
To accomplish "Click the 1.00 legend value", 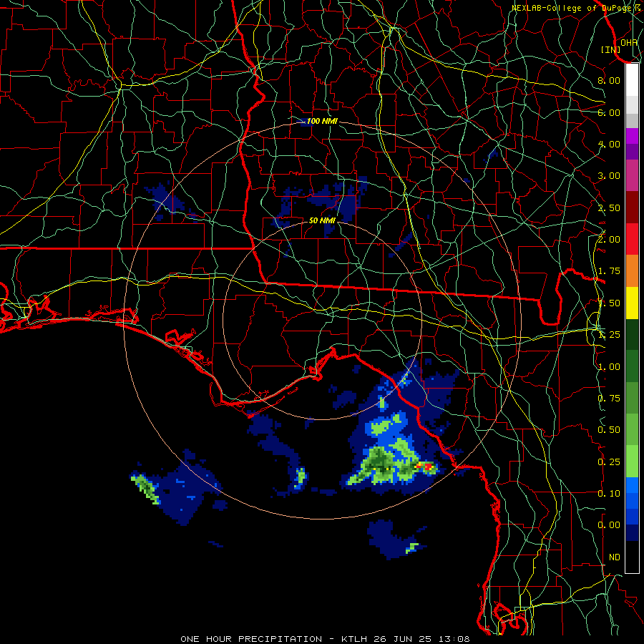I will tap(609, 367).
